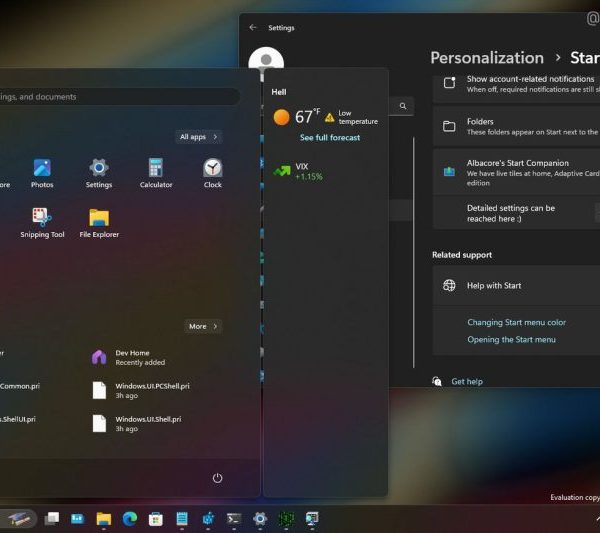The width and height of the screenshot is (600, 533).
Task: Open Notepad from the taskbar
Action: click(182, 519)
